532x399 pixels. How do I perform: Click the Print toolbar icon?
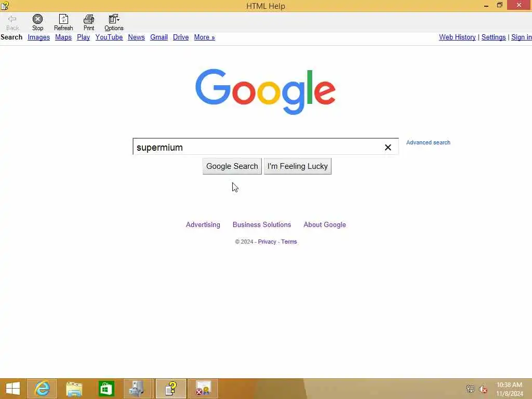pyautogui.click(x=89, y=22)
